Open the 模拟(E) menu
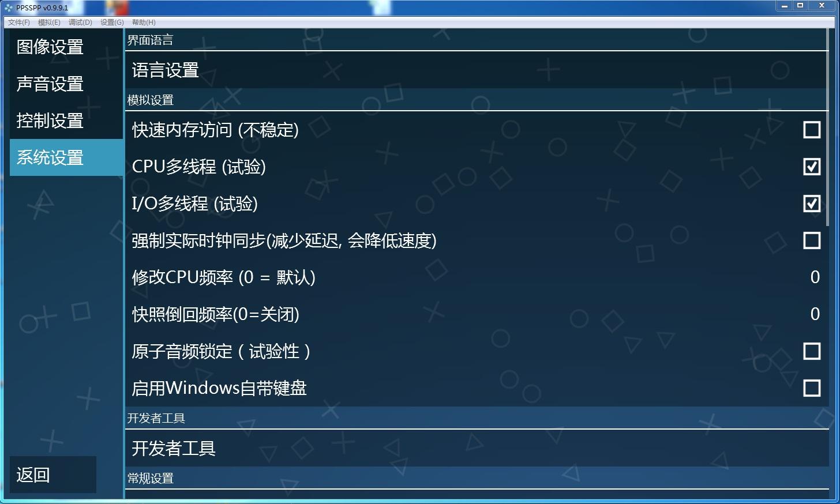Viewport: 840px width, 504px height. click(x=49, y=22)
